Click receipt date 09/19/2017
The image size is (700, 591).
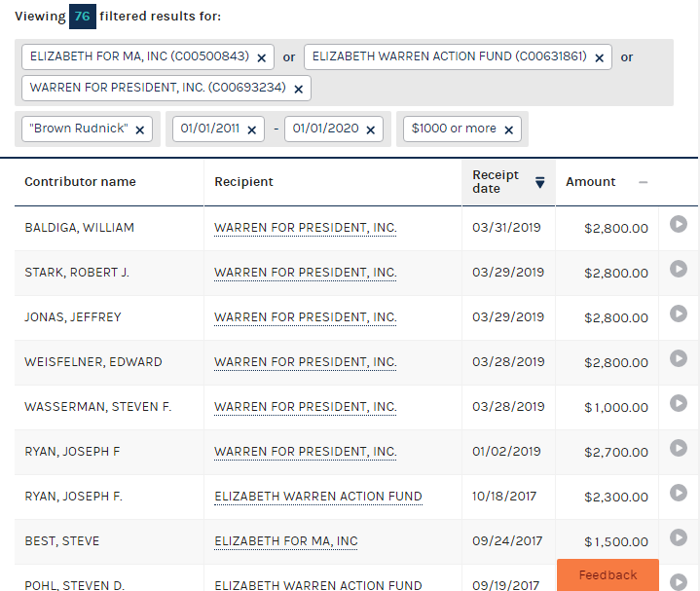coord(506,585)
